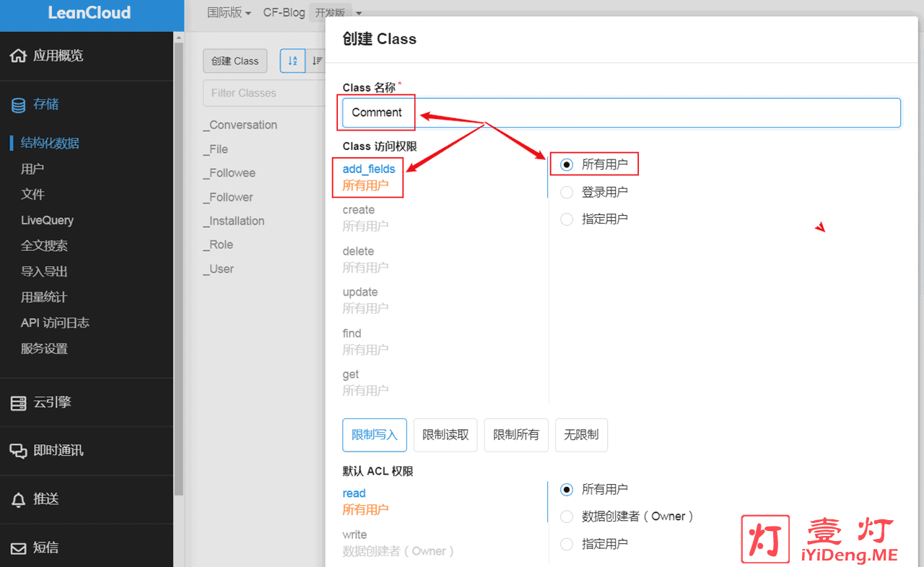This screenshot has height=567, width=924.
Task: Click 创建 Class button in background page
Action: point(235,61)
